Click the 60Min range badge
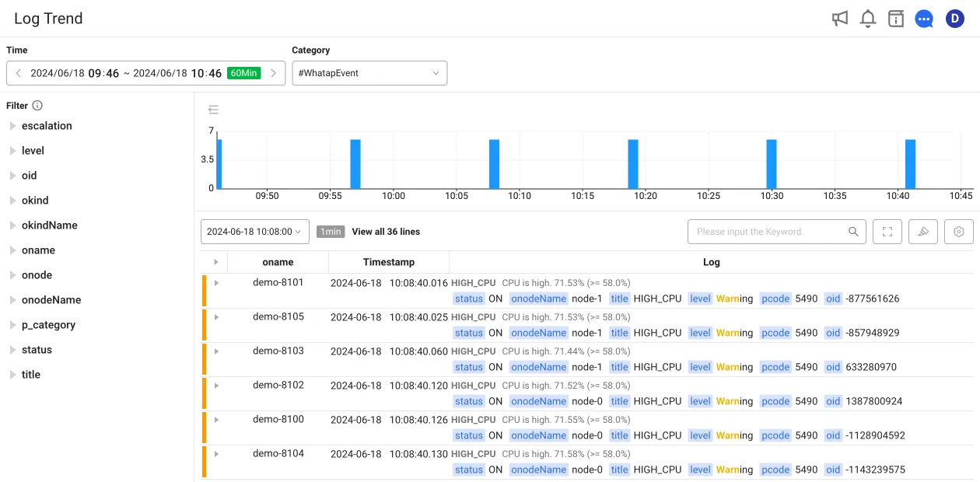This screenshot has height=482, width=980. coord(243,73)
